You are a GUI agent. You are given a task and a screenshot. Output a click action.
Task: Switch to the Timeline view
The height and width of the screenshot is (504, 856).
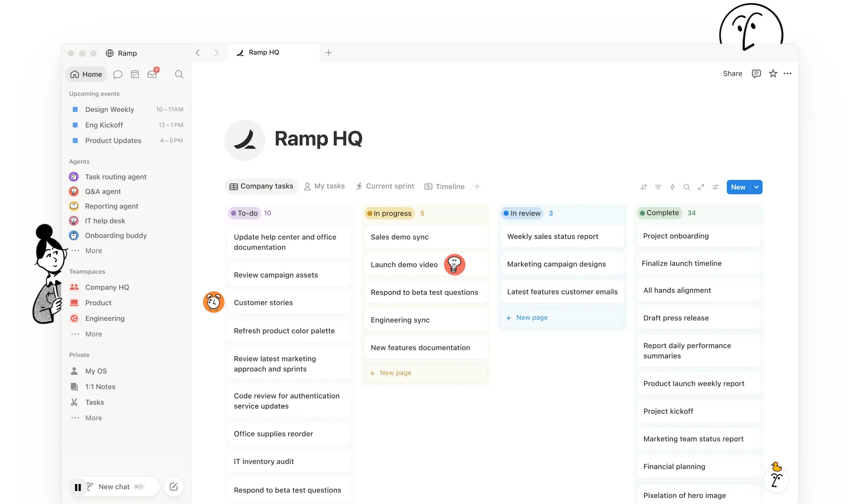pos(444,187)
